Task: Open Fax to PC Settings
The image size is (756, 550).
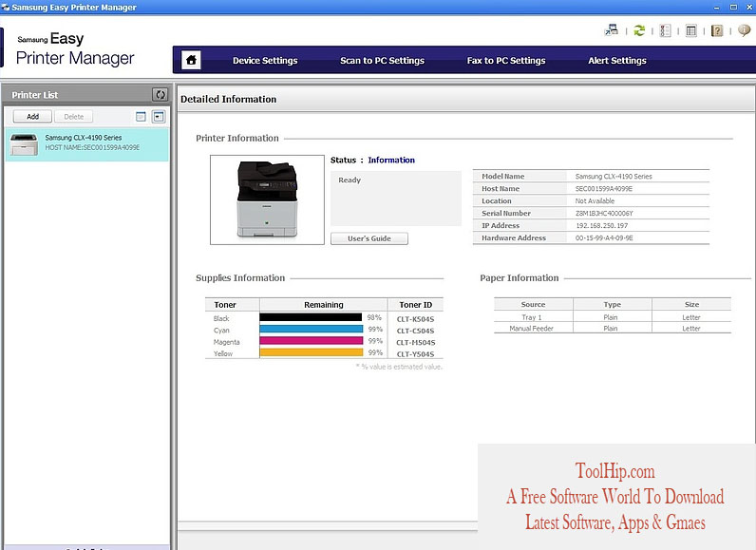Action: [506, 60]
